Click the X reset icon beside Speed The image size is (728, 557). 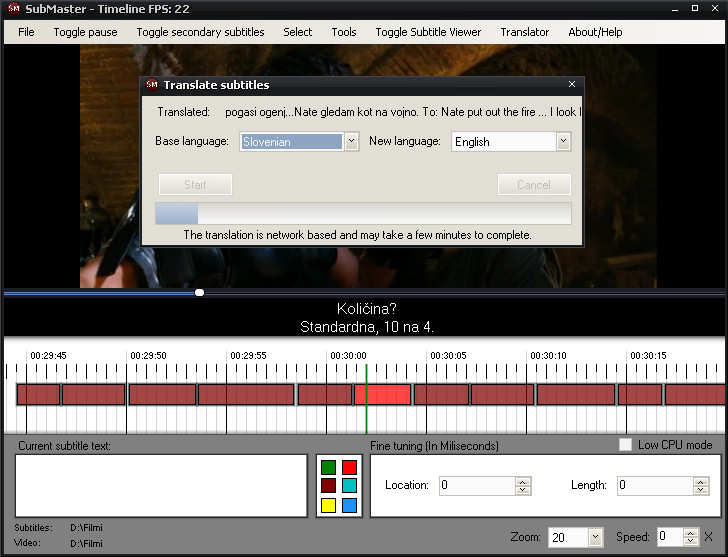[708, 537]
